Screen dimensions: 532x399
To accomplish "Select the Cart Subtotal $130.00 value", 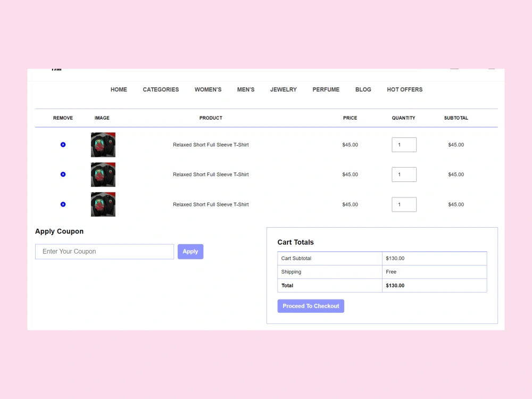I will (x=395, y=259).
